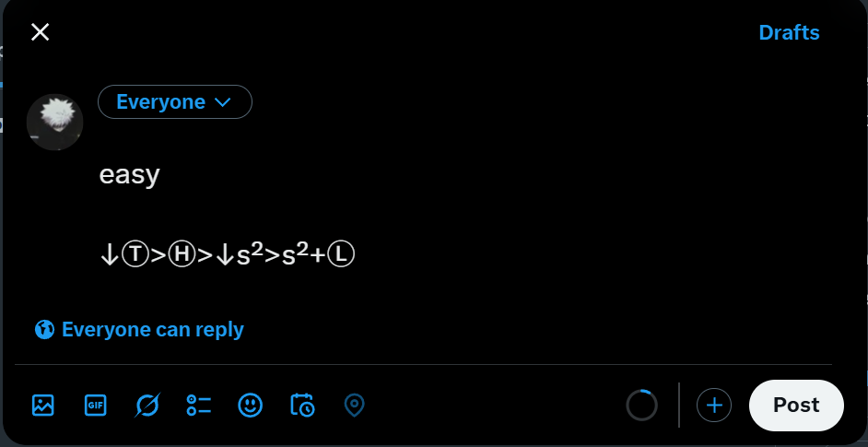Screen dimensions: 868x447
Task: Open the GIF picker
Action: (95, 405)
